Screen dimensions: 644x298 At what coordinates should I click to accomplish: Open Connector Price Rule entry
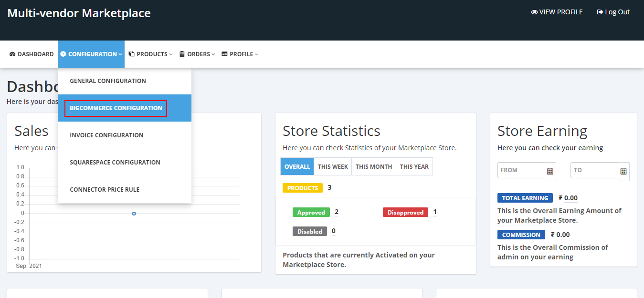[x=125, y=189]
